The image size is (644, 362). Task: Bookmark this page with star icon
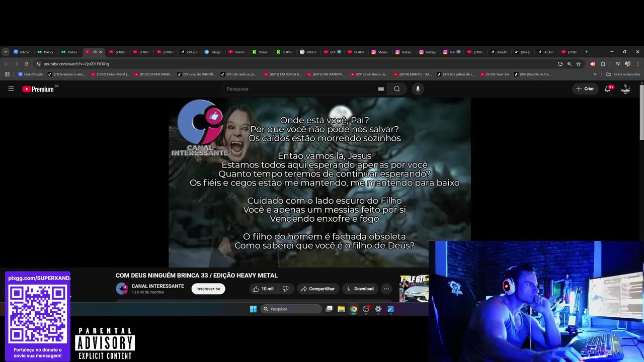[x=579, y=64]
